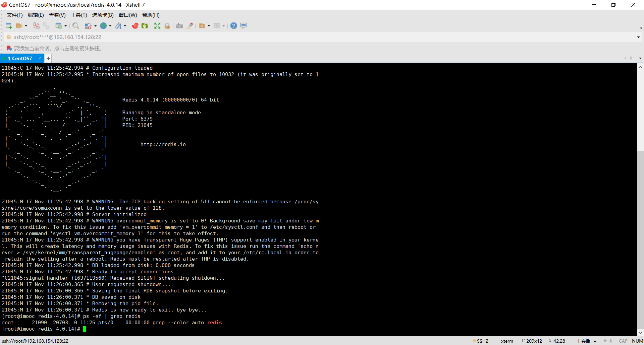Click the terminal scrollbar down arrow
Image resolution: width=644 pixels, height=345 pixels.
click(640, 333)
